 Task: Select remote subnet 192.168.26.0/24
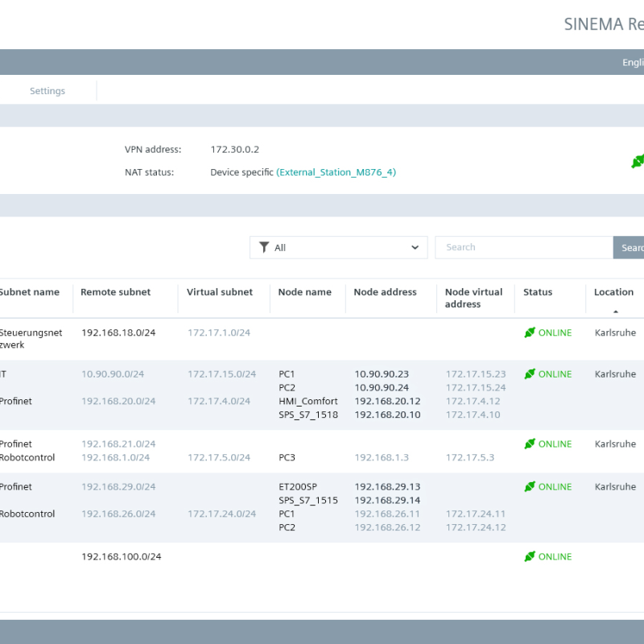coord(118,514)
